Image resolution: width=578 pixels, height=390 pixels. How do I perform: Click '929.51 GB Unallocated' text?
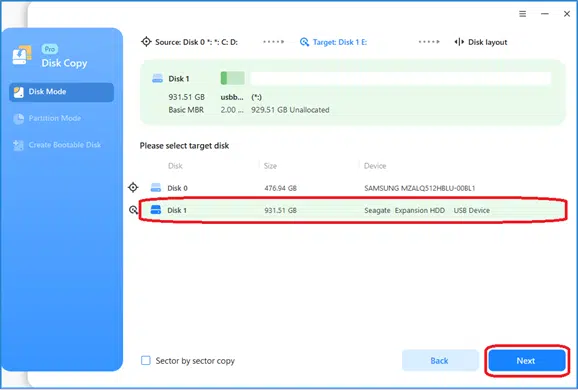click(x=290, y=110)
